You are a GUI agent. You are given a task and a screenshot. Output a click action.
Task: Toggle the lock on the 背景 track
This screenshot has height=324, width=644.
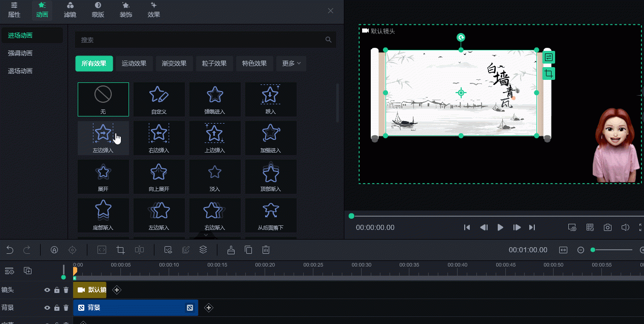click(57, 308)
